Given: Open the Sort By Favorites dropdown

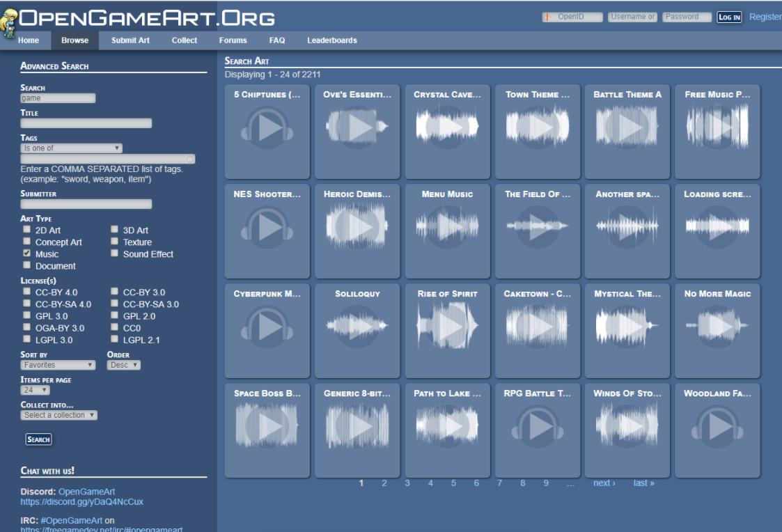Looking at the screenshot, I should [58, 365].
